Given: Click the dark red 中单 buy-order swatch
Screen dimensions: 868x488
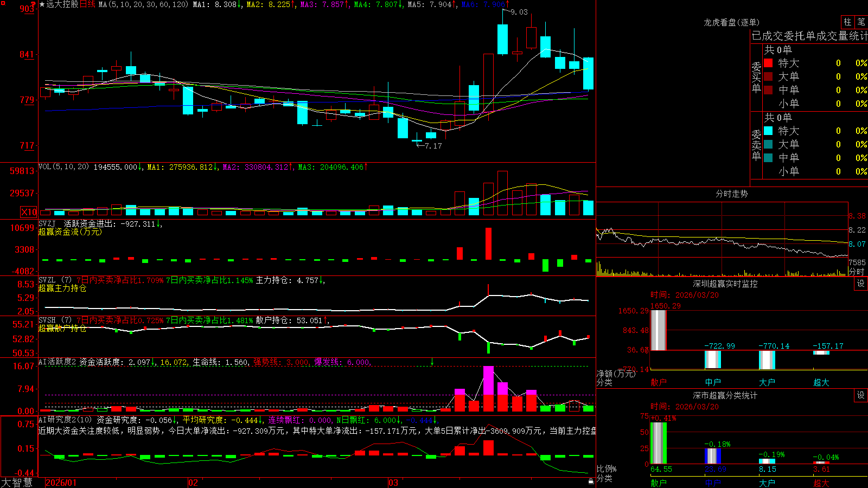Looking at the screenshot, I should [768, 90].
